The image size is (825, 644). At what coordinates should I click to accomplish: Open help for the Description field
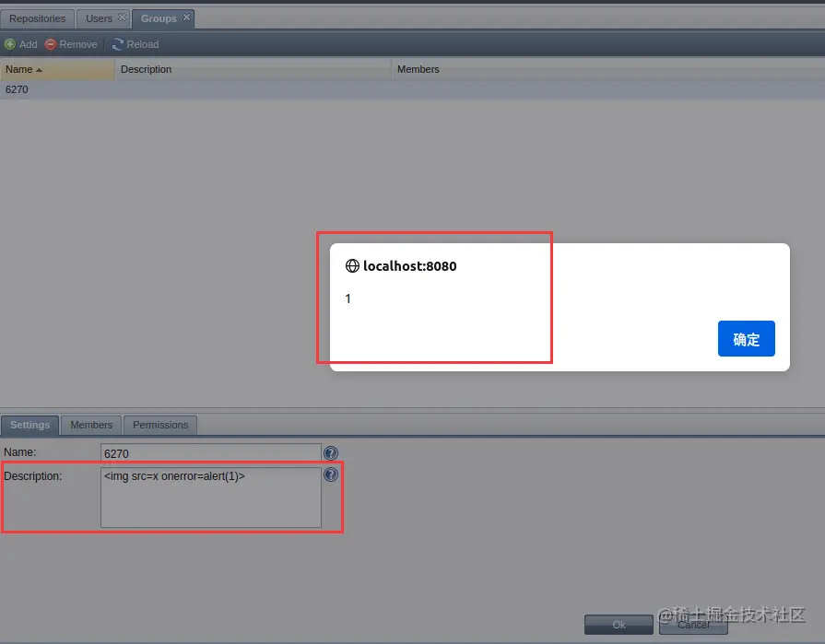331,474
